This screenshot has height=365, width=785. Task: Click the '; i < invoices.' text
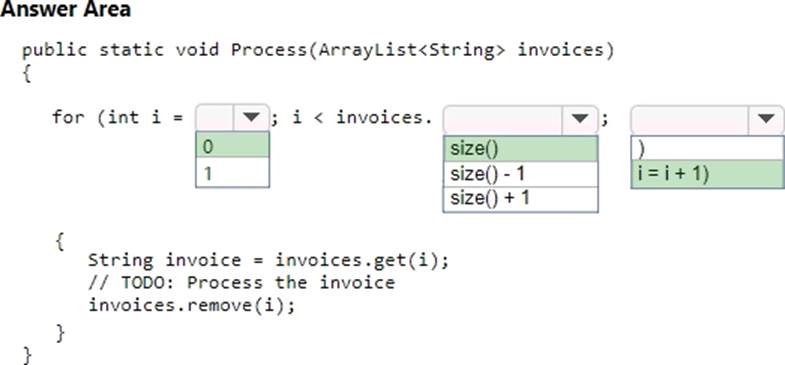[x=351, y=118]
